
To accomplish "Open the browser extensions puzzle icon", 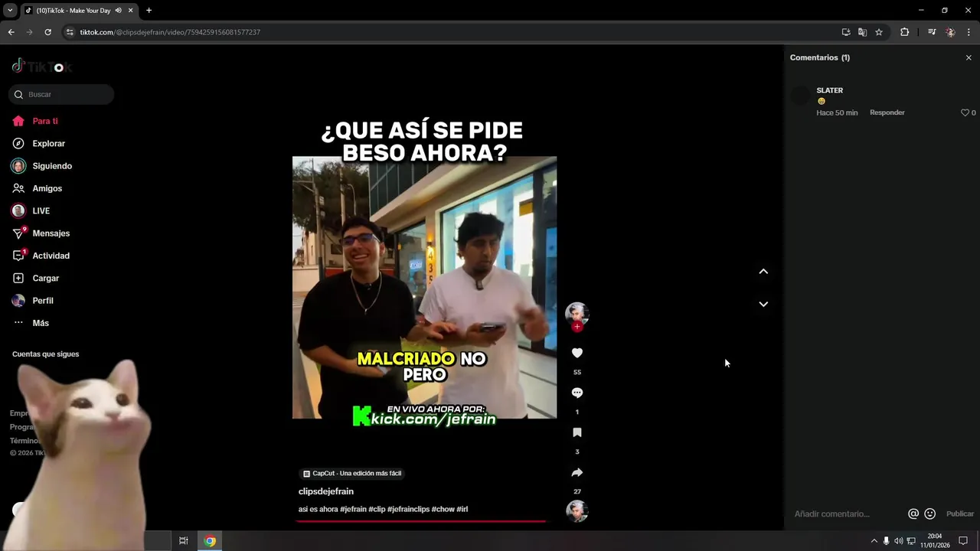I will (x=904, y=32).
